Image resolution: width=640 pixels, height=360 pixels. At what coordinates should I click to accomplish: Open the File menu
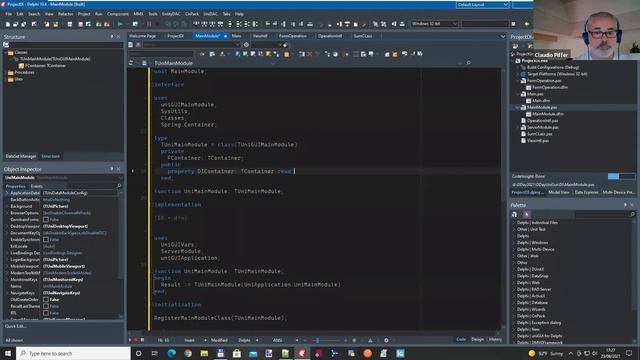click(9, 14)
